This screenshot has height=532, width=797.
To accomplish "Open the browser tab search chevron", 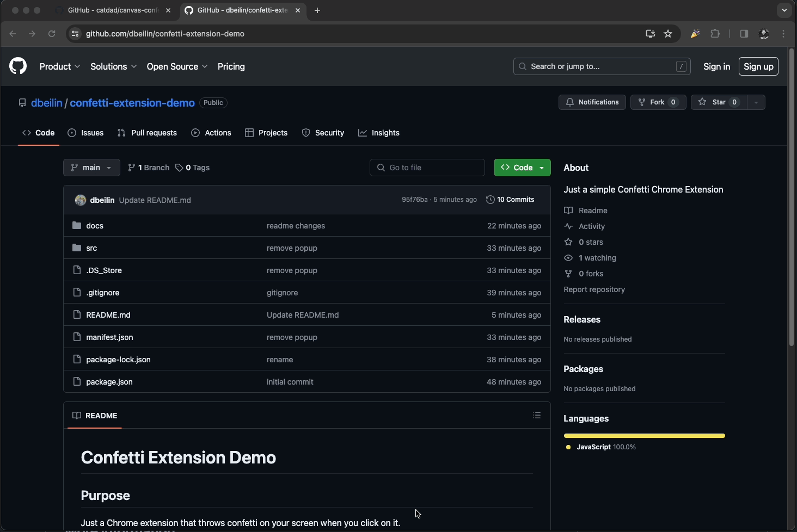I will coord(784,10).
